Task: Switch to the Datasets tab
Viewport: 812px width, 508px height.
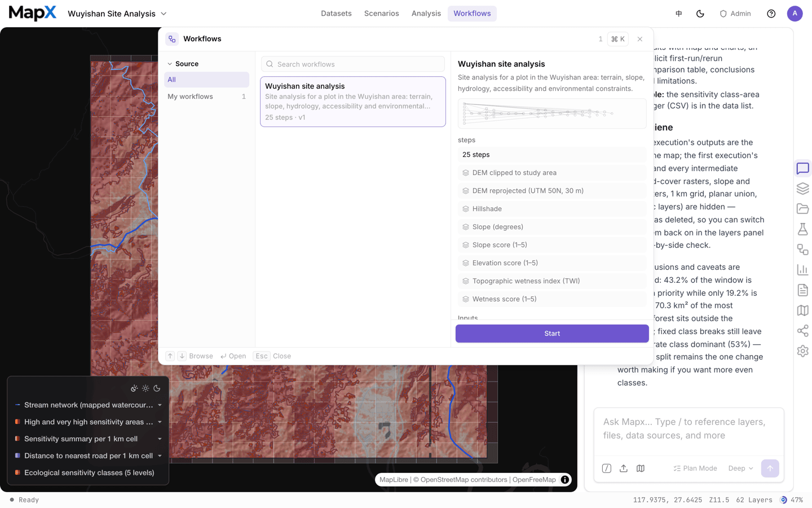Action: (x=336, y=14)
